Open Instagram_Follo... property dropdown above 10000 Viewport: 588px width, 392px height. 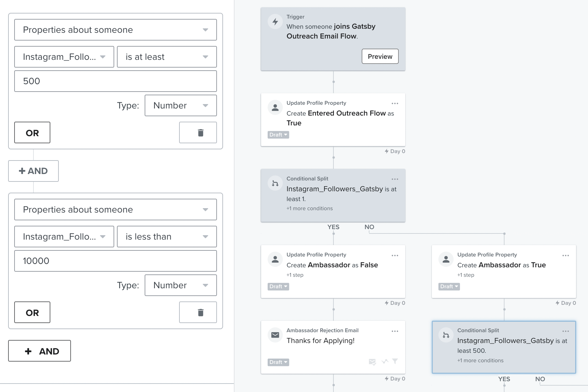[64, 237]
